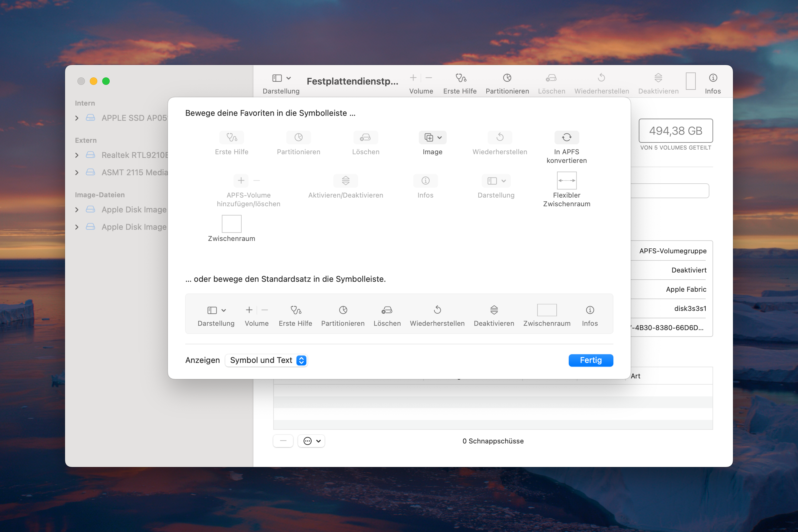Select Zwischenraum item in favorites palette
Viewport: 798px width, 532px height.
coord(231,229)
